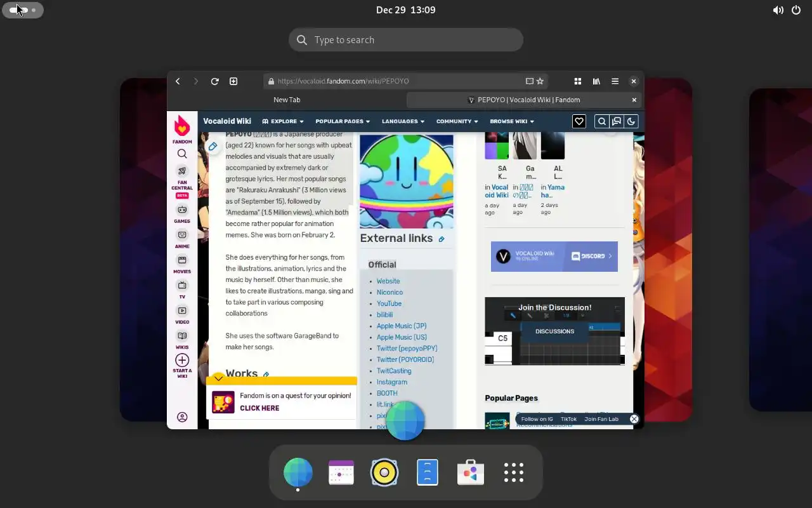812x508 pixels.
Task: Expand the Languages menu
Action: pyautogui.click(x=403, y=121)
